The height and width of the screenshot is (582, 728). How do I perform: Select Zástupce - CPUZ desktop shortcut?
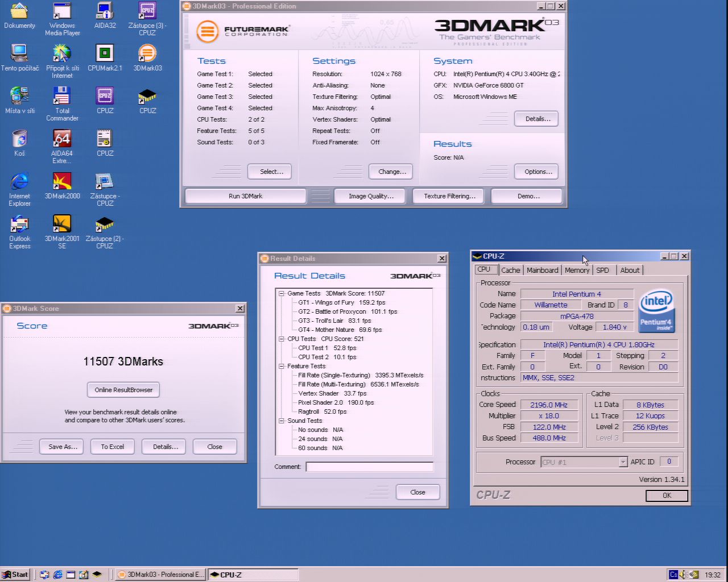pyautogui.click(x=105, y=189)
